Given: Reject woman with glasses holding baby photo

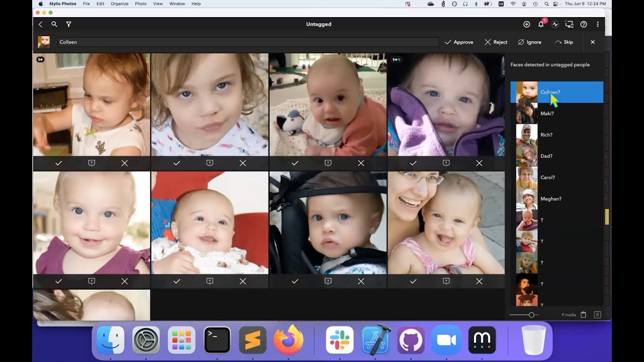Looking at the screenshot, I should (479, 281).
